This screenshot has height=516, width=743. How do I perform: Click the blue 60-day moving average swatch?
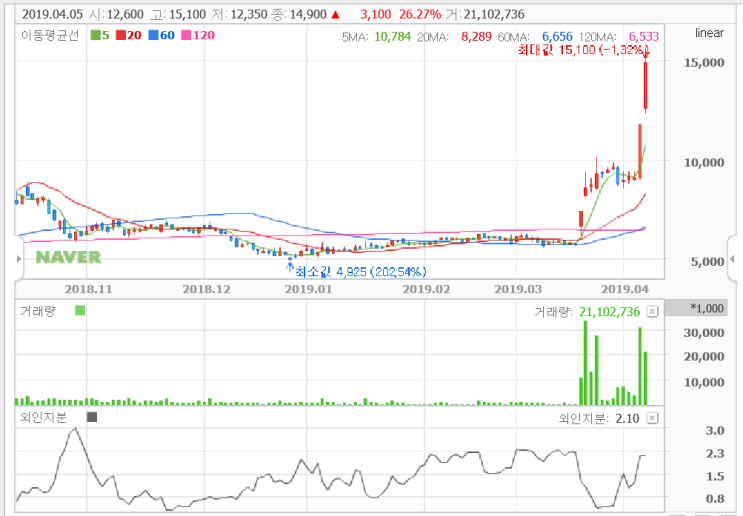tap(153, 35)
